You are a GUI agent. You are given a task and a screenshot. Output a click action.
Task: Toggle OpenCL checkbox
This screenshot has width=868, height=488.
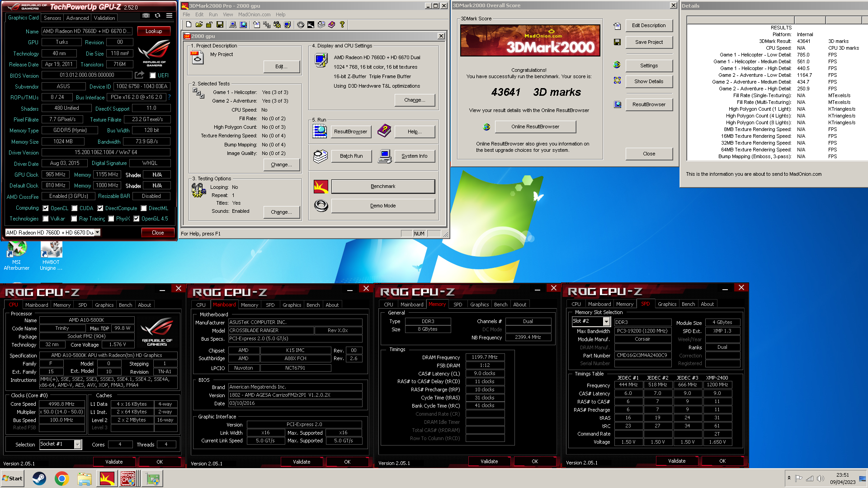pos(46,208)
